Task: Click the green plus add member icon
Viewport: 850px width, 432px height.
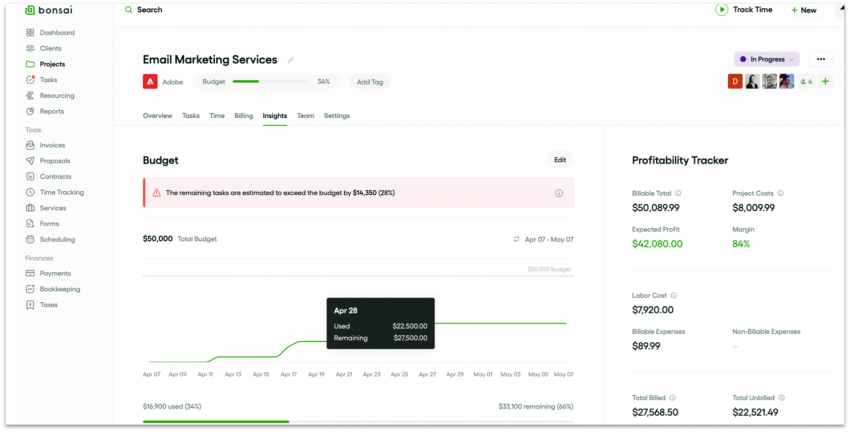Action: click(x=825, y=82)
